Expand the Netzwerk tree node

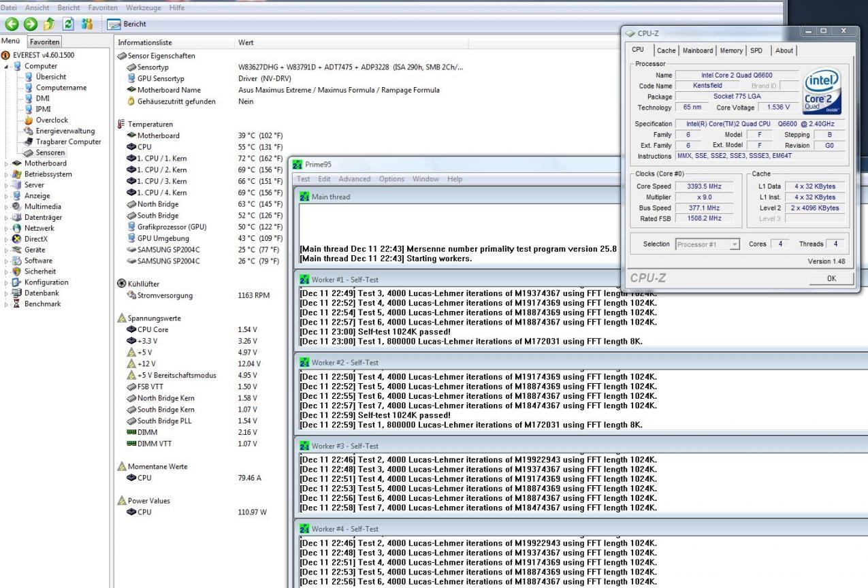coord(7,228)
